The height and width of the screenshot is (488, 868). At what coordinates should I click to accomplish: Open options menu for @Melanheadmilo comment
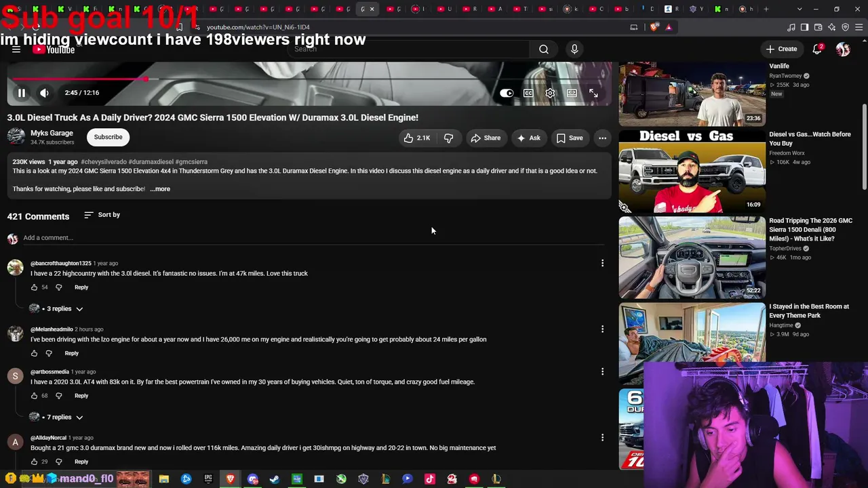[602, 329]
